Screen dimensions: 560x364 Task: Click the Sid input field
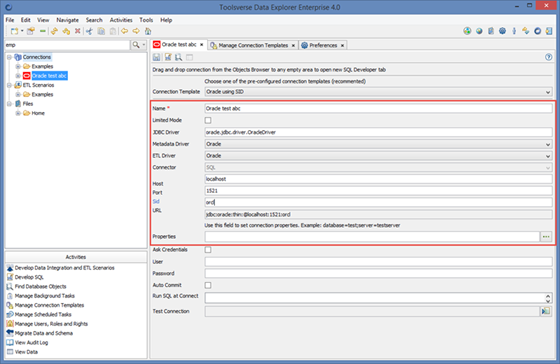[379, 203]
